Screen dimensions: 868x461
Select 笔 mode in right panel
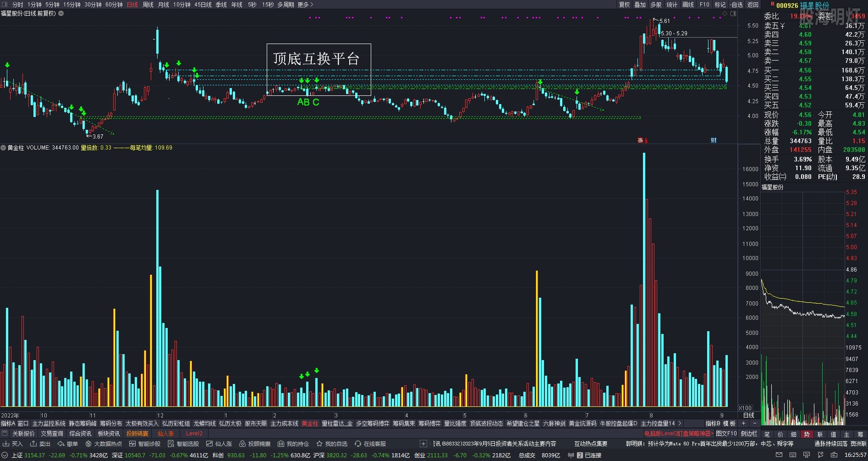tap(767, 434)
